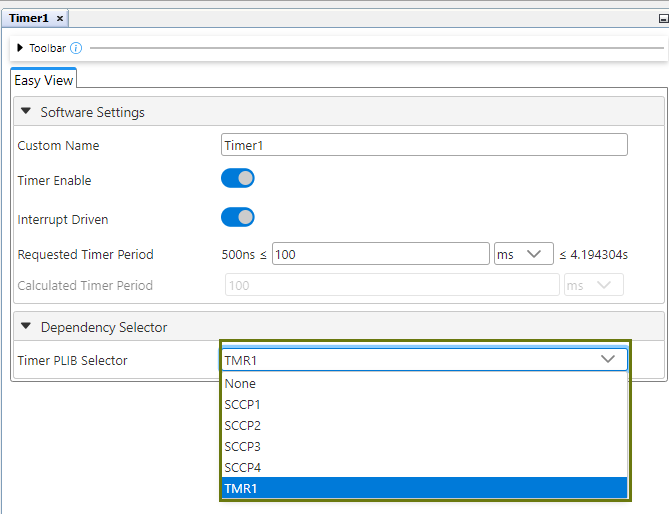This screenshot has width=669, height=514.
Task: Click the Timer PLIB Selector label
Action: tap(73, 360)
